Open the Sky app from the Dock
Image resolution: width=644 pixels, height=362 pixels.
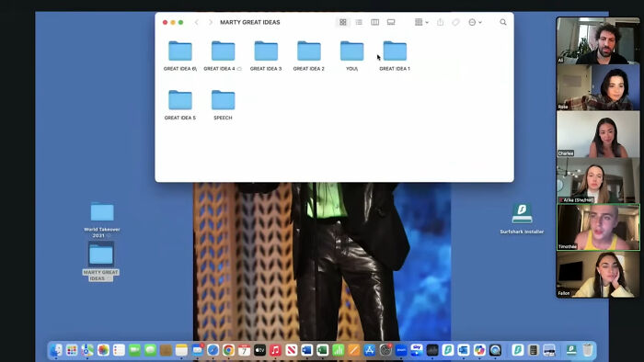click(417, 350)
